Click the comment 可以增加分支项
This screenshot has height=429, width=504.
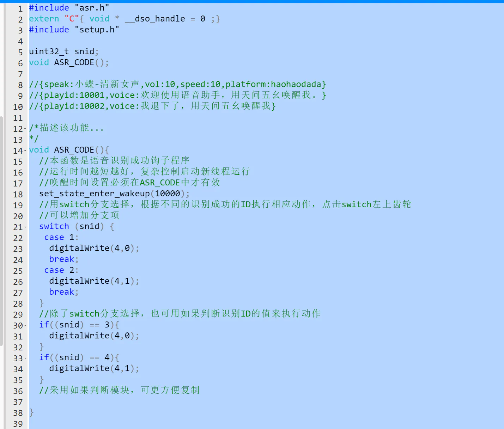click(x=79, y=215)
